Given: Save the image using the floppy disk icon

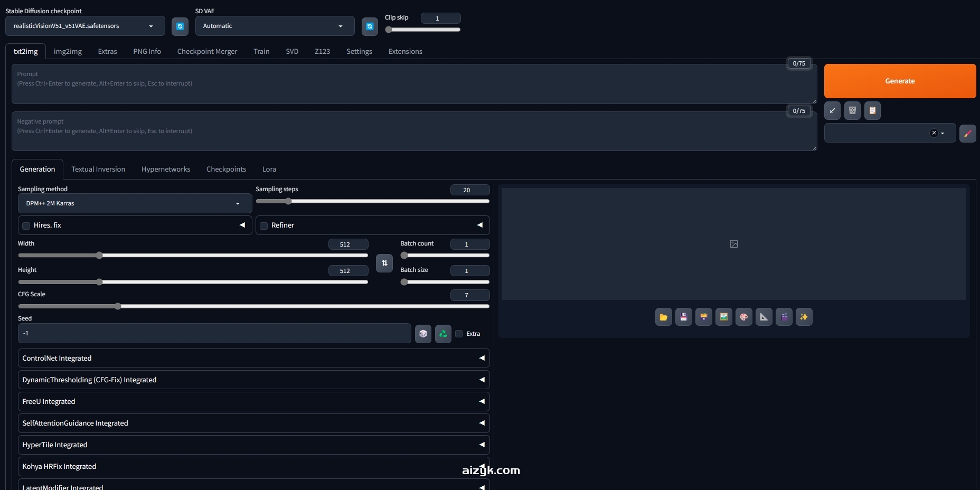Looking at the screenshot, I should click(683, 317).
